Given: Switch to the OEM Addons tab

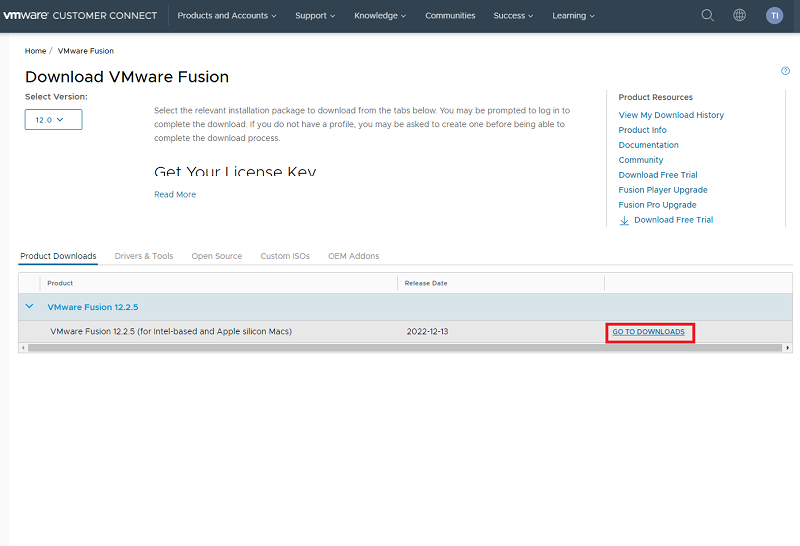Looking at the screenshot, I should click(354, 256).
